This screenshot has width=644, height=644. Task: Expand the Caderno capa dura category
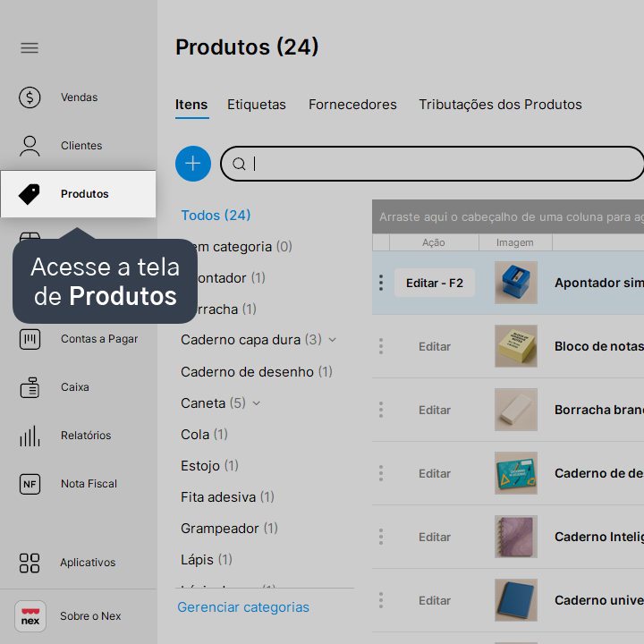tap(333, 340)
